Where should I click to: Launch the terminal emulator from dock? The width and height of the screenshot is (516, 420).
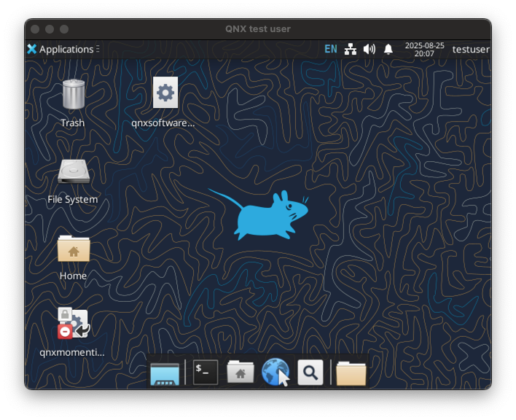tap(206, 373)
